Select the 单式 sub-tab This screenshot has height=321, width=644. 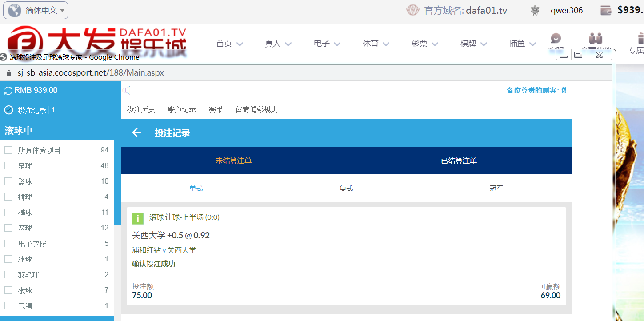click(x=196, y=189)
